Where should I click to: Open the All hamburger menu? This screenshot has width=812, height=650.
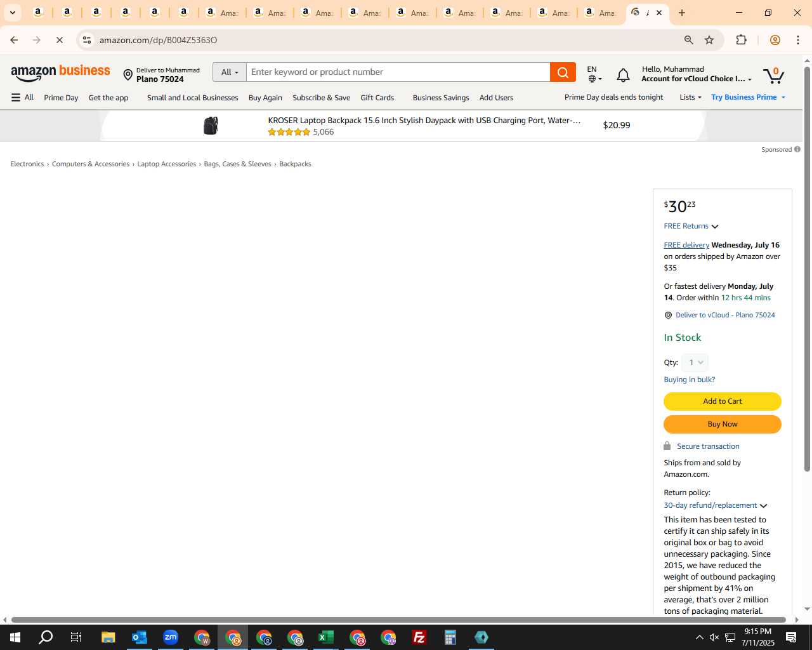pos(22,97)
